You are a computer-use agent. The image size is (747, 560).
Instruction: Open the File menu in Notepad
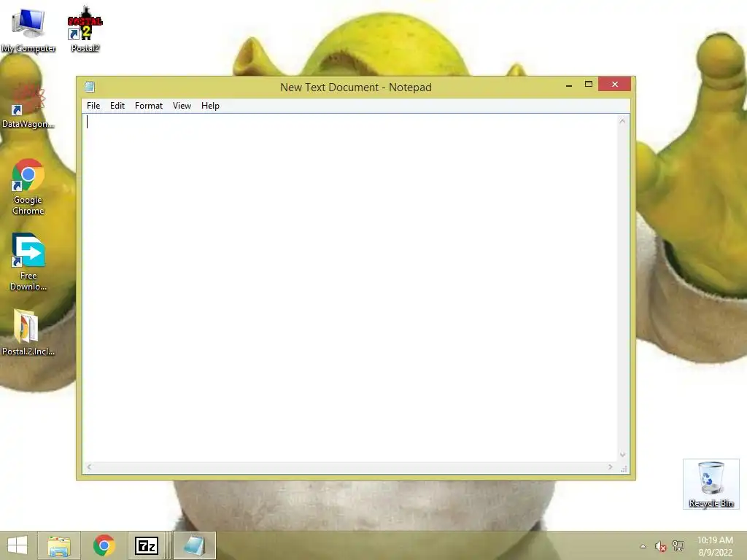93,106
